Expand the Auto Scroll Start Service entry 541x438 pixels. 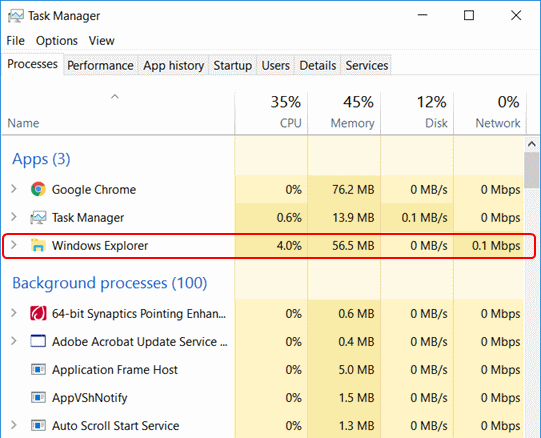(x=14, y=425)
